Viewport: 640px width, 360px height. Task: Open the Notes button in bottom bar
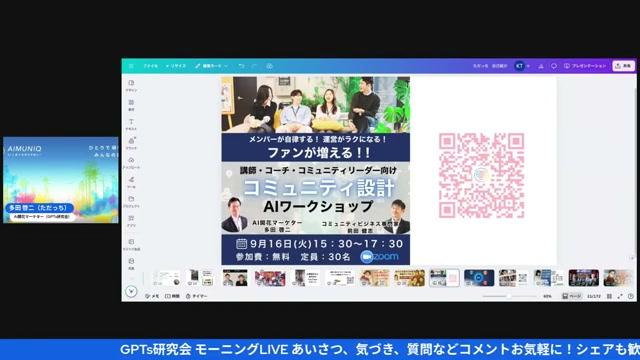tap(152, 296)
